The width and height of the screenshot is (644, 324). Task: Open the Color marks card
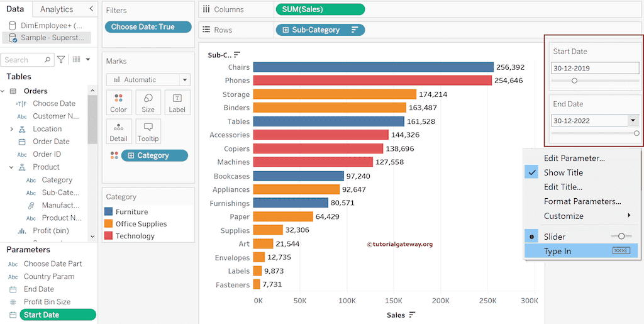pos(118,103)
